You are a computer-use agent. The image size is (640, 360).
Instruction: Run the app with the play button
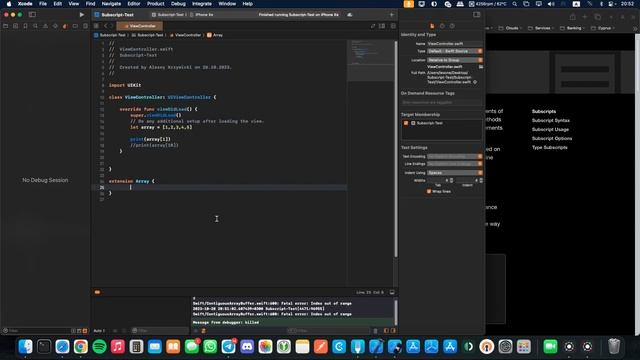(x=82, y=14)
